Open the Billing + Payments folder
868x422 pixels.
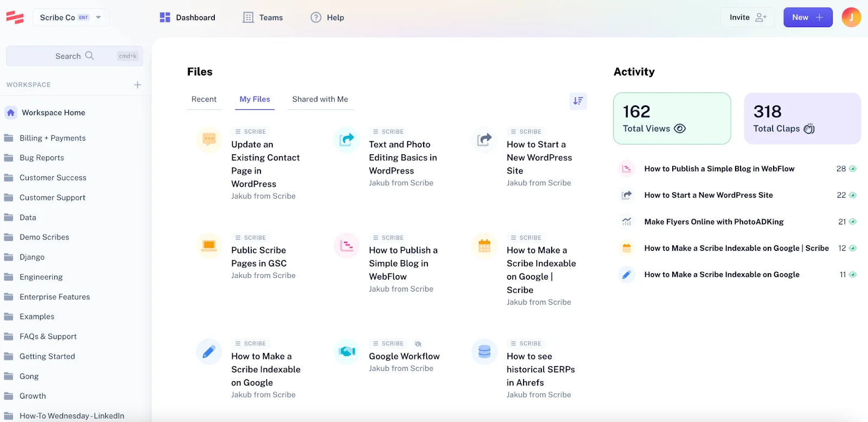coord(53,138)
